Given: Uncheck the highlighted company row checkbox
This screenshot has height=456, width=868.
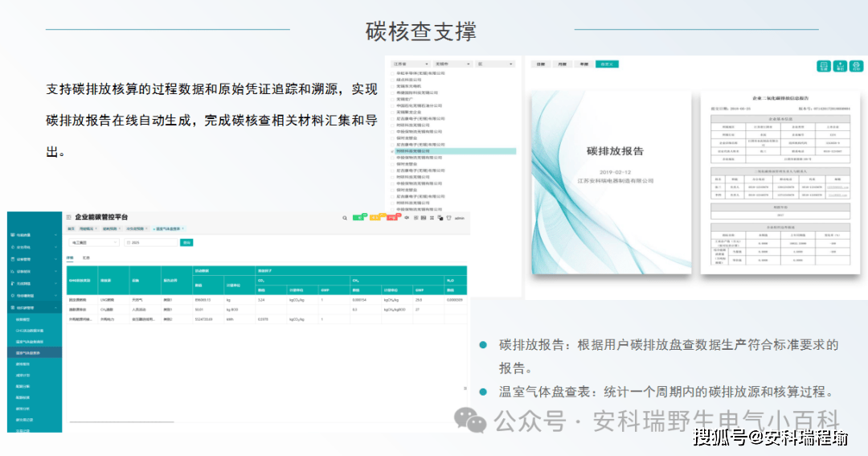Looking at the screenshot, I should (392, 151).
